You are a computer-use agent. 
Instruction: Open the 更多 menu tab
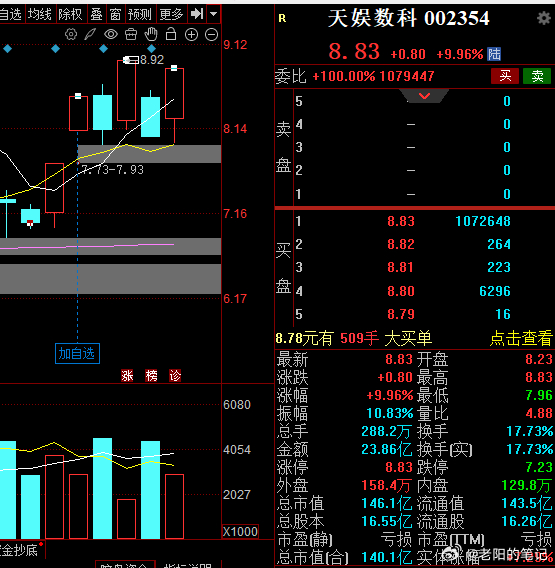coord(171,14)
